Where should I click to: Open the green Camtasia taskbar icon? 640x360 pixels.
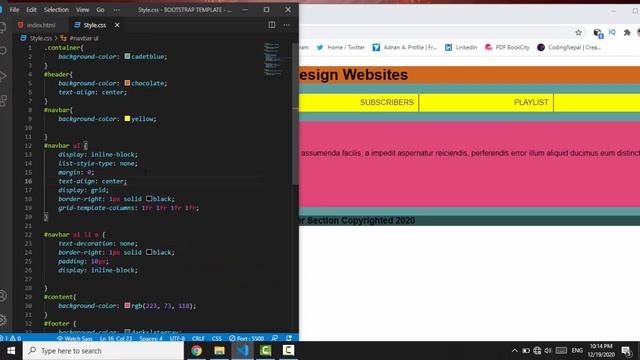(265, 351)
